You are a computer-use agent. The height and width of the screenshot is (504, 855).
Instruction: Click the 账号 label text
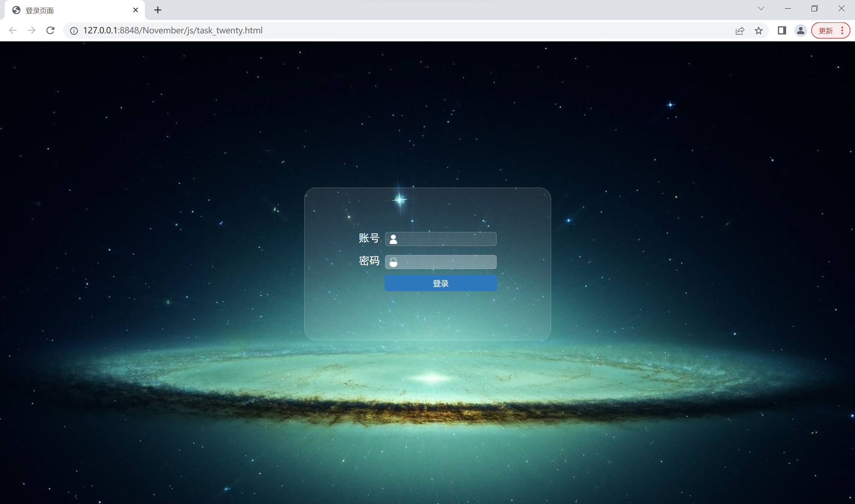369,238
